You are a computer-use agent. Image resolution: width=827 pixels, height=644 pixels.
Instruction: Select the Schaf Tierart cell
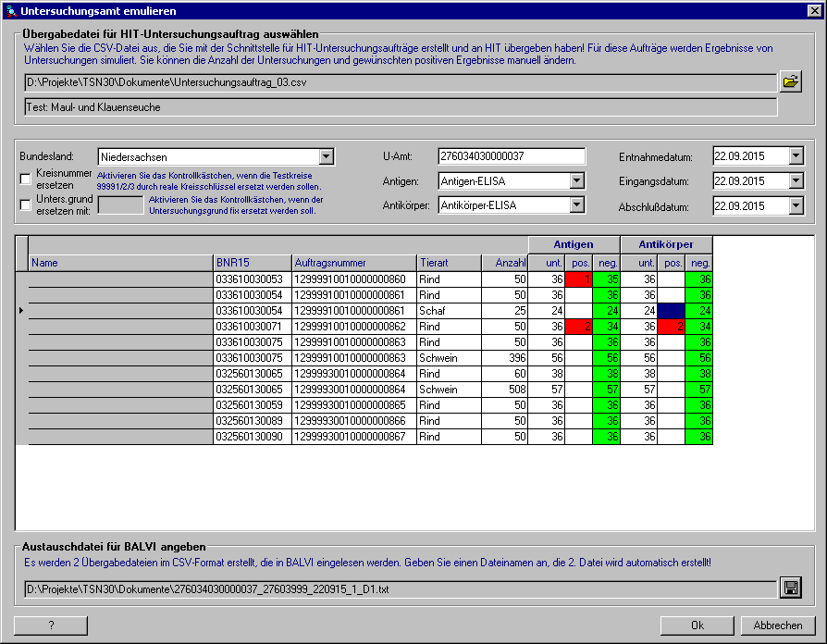pyautogui.click(x=449, y=311)
